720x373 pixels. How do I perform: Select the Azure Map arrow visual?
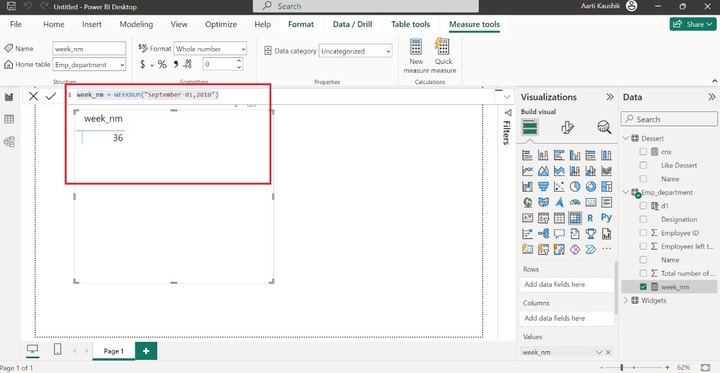[x=559, y=202]
